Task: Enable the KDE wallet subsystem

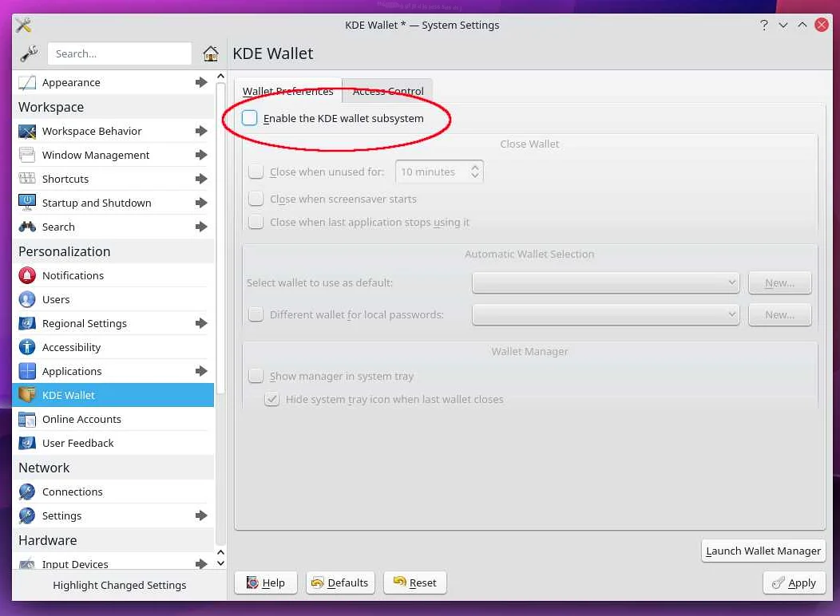Action: [x=249, y=116]
